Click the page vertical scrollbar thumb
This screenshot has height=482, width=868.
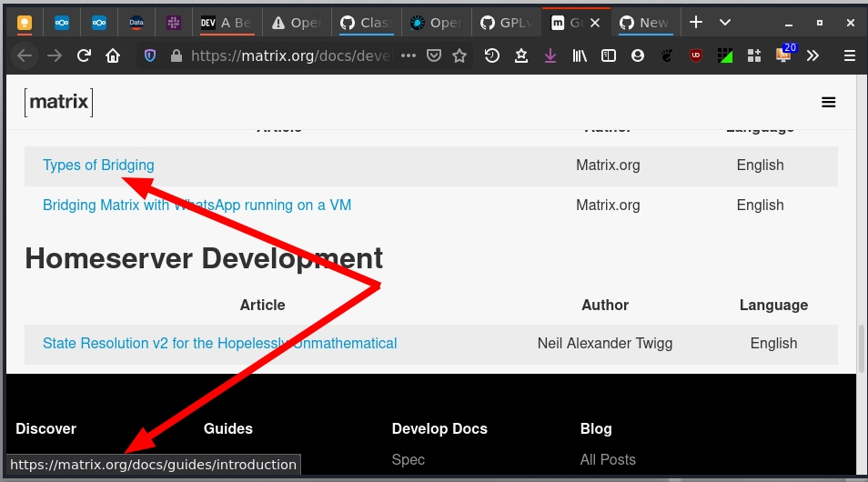click(x=860, y=348)
